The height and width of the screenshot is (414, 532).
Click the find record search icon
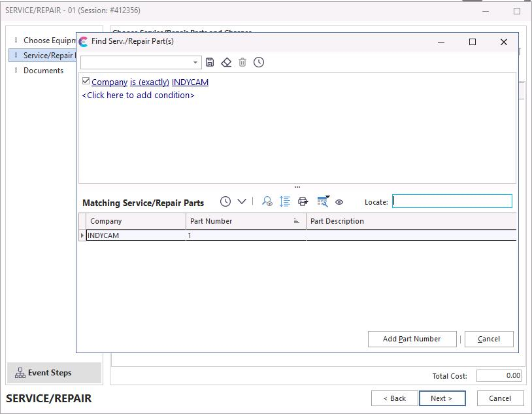[267, 201]
